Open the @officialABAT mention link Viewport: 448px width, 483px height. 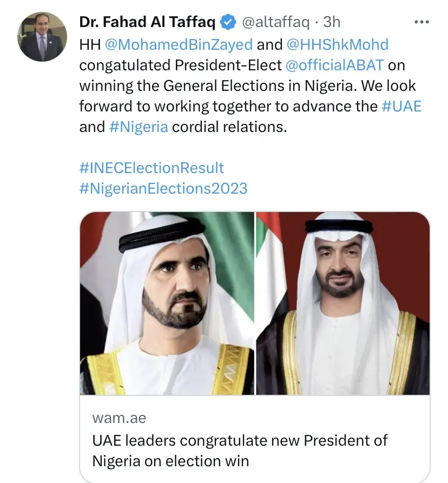(x=334, y=65)
